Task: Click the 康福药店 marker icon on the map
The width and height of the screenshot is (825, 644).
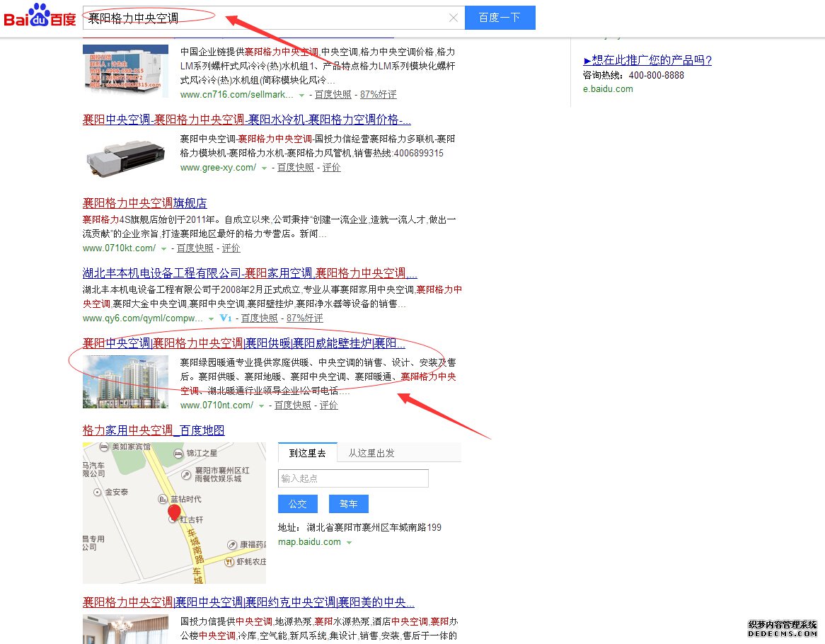Action: coord(232,544)
